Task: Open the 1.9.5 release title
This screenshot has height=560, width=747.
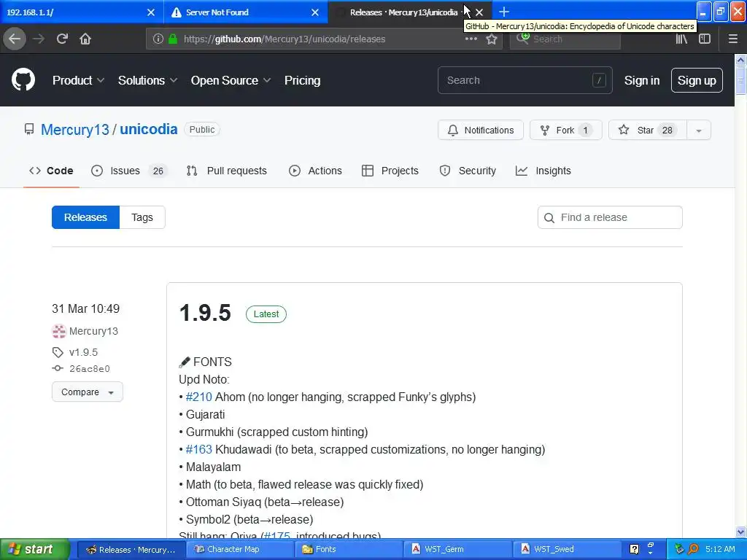Action: click(205, 313)
